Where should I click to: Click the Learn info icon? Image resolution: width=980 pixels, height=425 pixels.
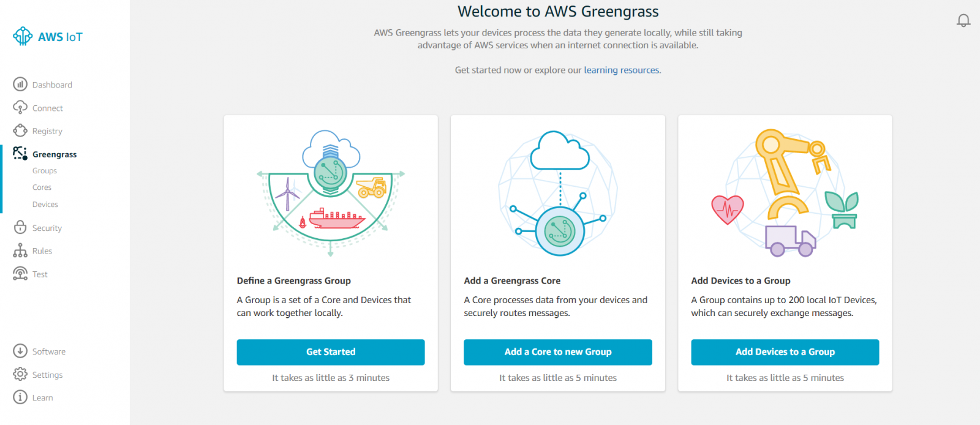(20, 397)
